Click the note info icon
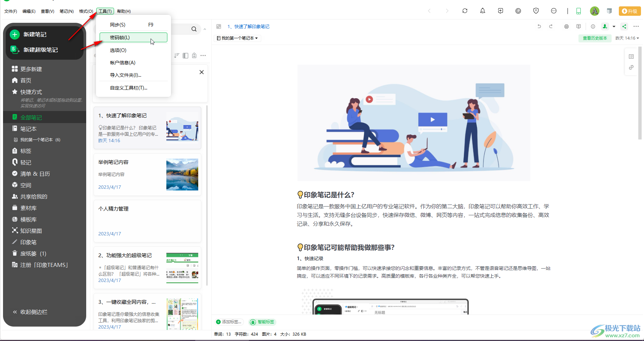Viewport: 644px width, 341px height. point(593,26)
